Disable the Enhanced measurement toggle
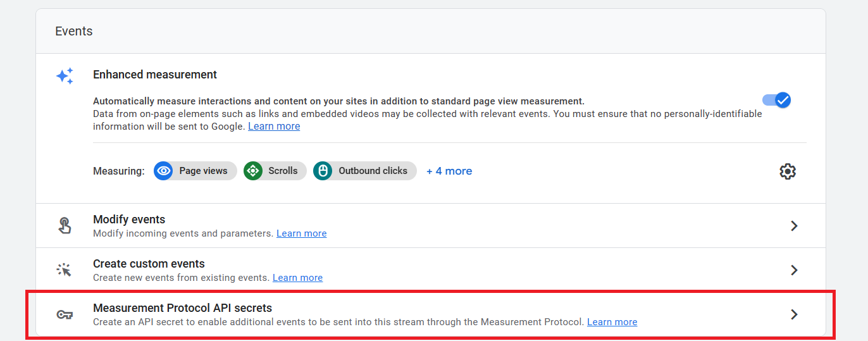Image resolution: width=868 pixels, height=341 pixels. point(776,100)
